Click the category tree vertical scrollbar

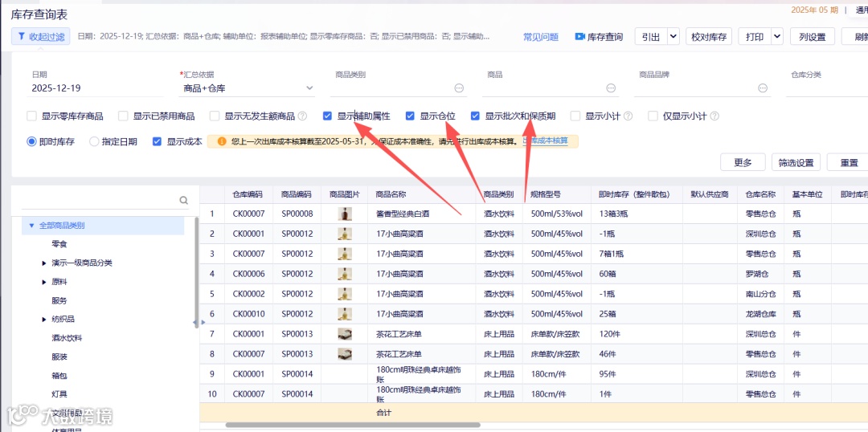[x=197, y=272]
